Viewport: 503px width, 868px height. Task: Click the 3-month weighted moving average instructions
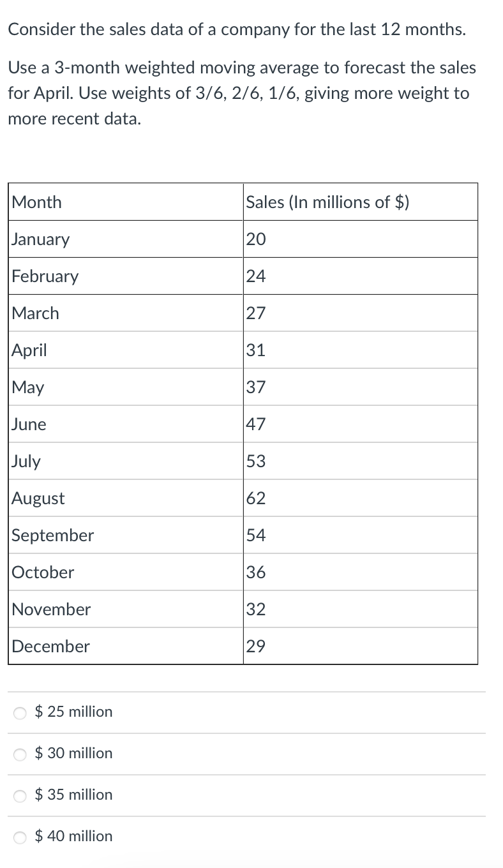pyautogui.click(x=242, y=93)
